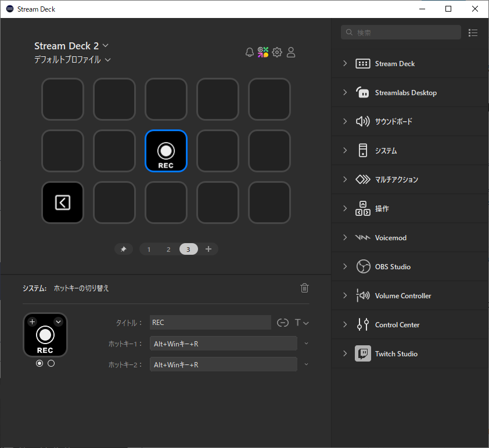Open the user account icon
Viewport: 489px width, 448px height.
pos(291,52)
